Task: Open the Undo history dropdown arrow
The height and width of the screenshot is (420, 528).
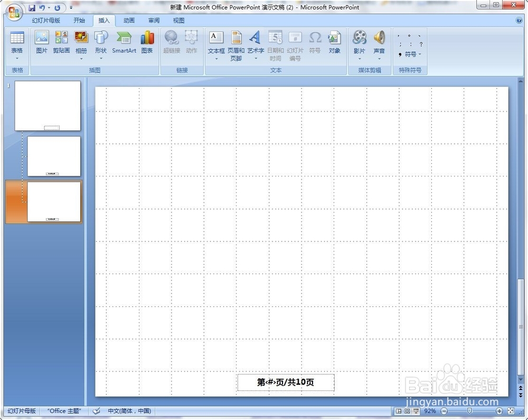Action: point(49,7)
